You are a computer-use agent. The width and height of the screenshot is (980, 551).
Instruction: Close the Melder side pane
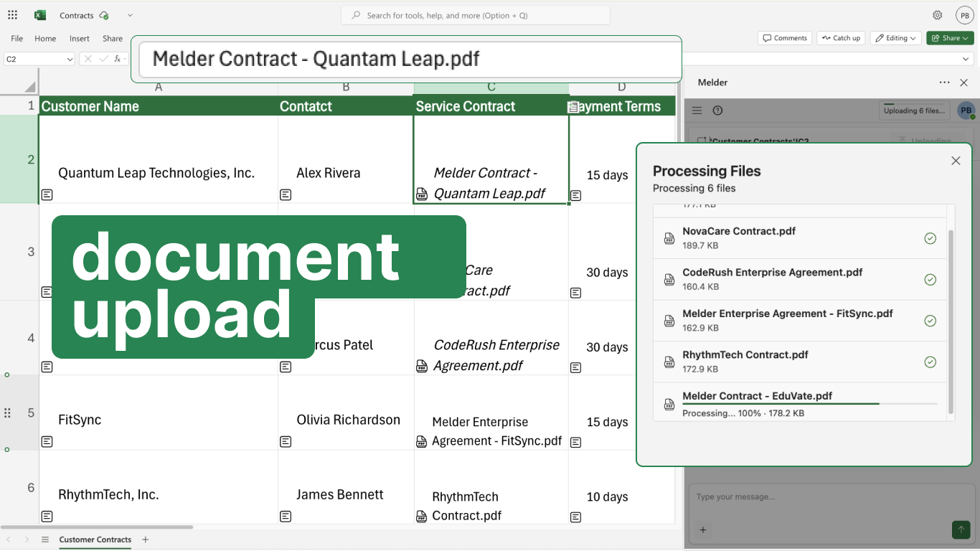click(x=963, y=83)
